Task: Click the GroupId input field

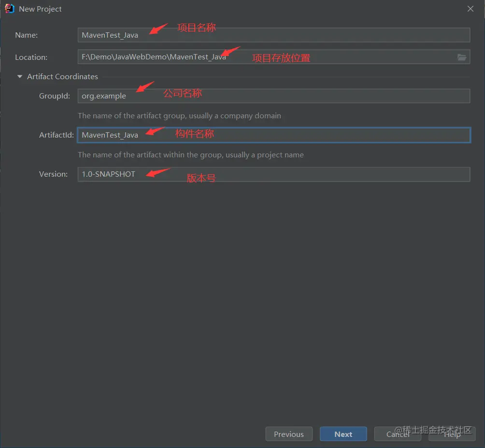Action: coord(274,96)
